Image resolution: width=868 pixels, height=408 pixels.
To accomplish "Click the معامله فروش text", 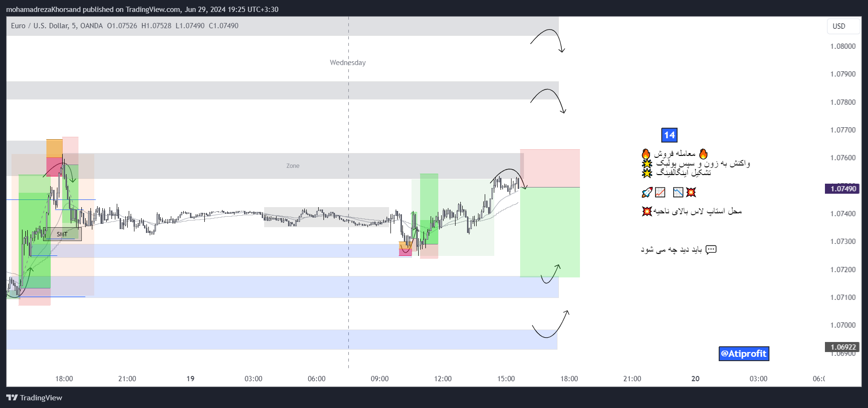I will 675,154.
